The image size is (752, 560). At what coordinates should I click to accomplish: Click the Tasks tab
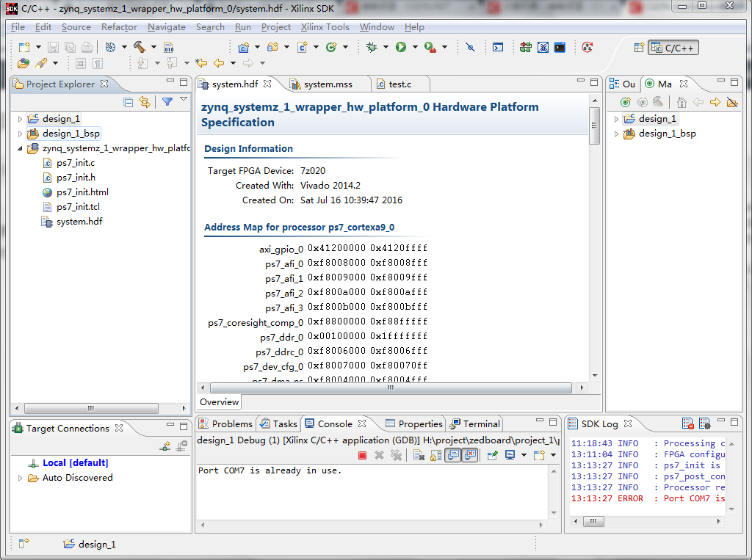coord(279,423)
